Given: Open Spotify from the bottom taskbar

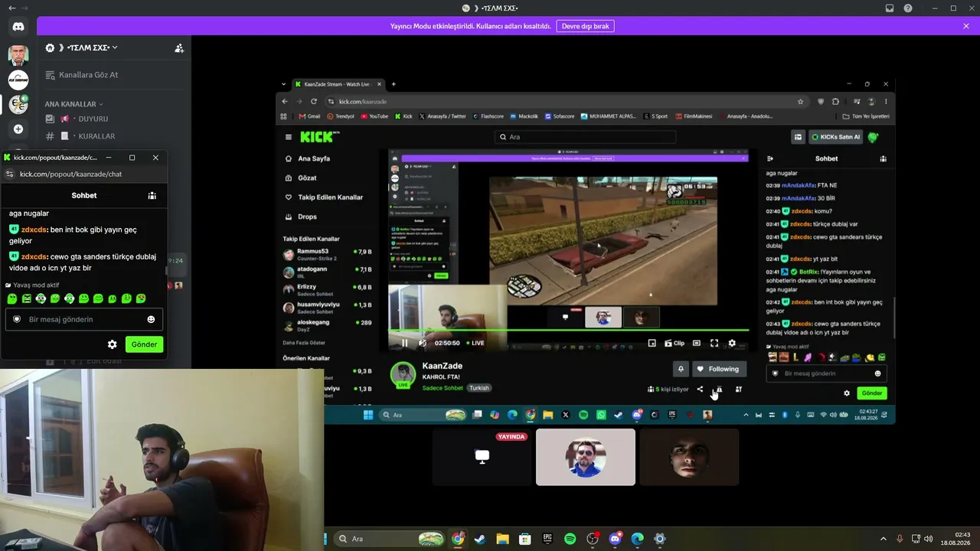Looking at the screenshot, I should pos(570,539).
